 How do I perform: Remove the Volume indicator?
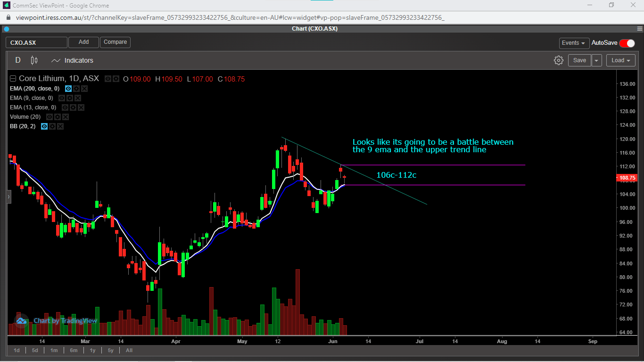[x=66, y=117]
